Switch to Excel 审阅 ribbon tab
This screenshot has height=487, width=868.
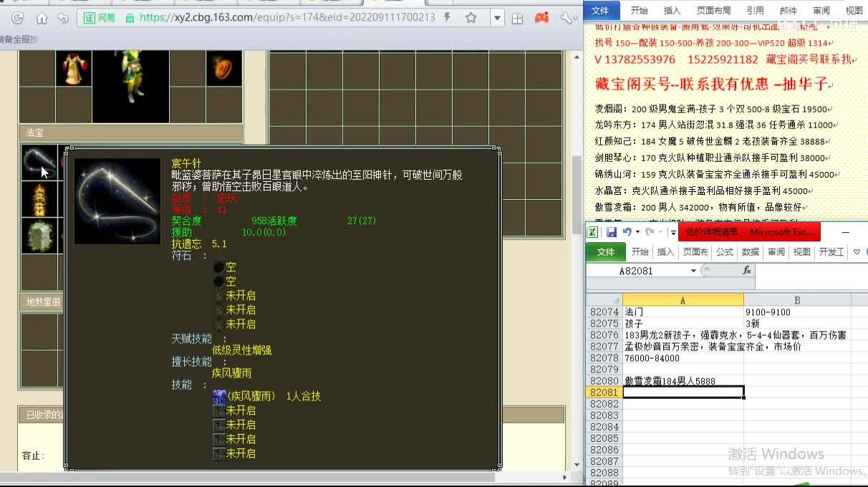(x=776, y=252)
